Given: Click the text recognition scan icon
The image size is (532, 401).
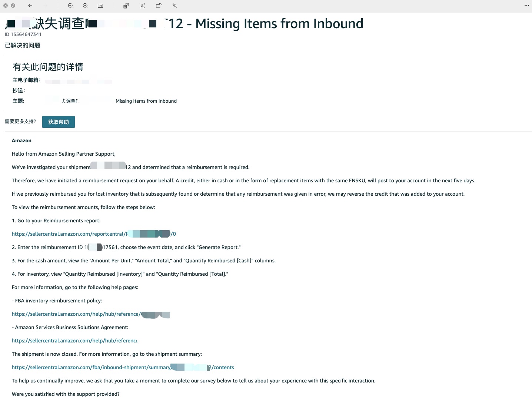Looking at the screenshot, I should click(142, 6).
